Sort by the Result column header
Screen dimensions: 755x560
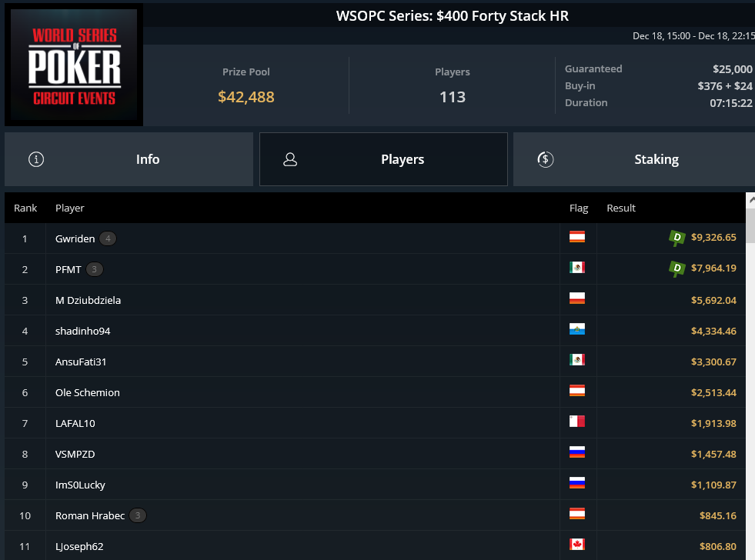click(x=621, y=208)
